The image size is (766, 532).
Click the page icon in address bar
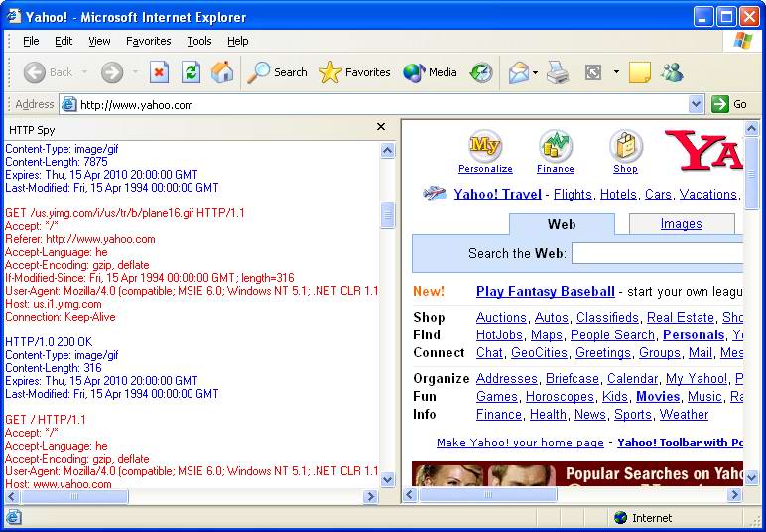(x=69, y=104)
